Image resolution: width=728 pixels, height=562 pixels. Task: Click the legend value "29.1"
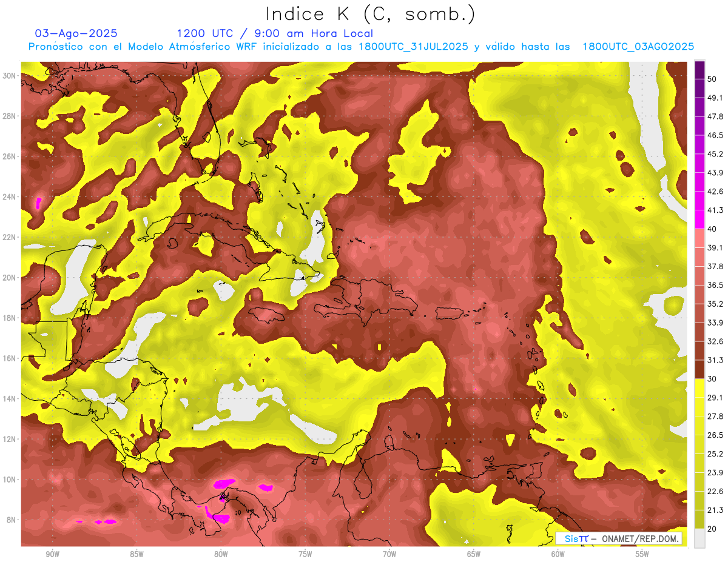tap(715, 397)
